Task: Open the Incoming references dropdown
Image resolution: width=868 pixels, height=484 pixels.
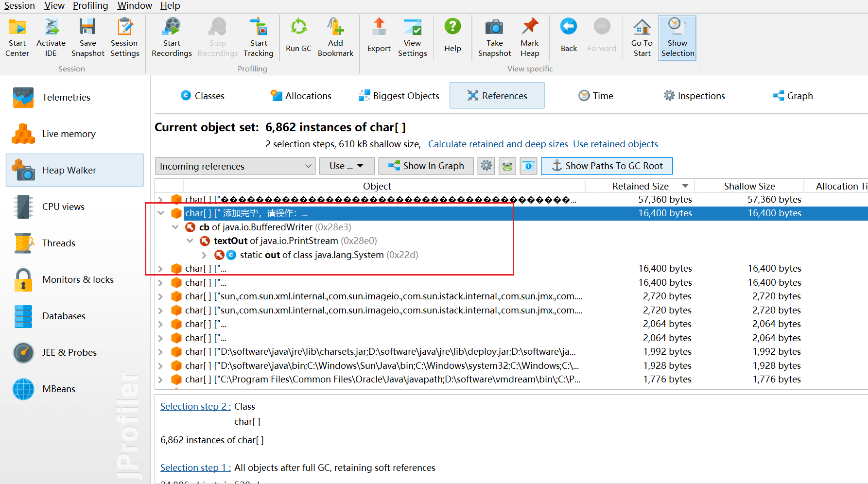Action: pos(235,166)
